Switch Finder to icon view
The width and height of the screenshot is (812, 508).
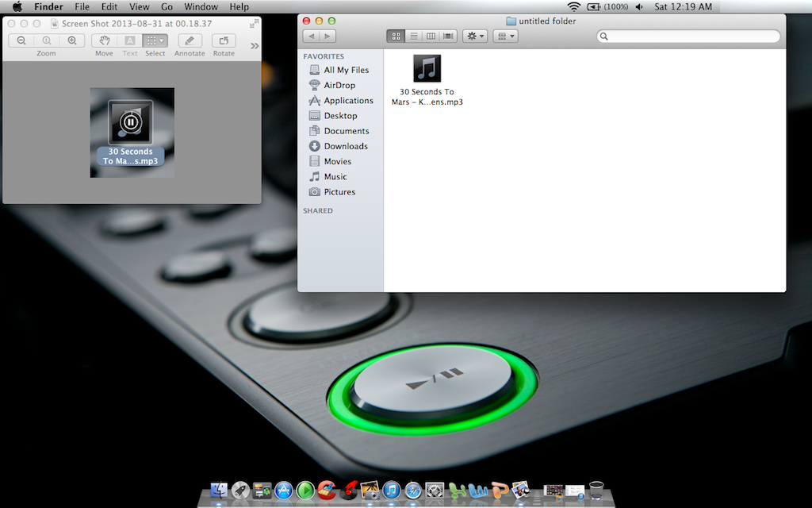396,37
